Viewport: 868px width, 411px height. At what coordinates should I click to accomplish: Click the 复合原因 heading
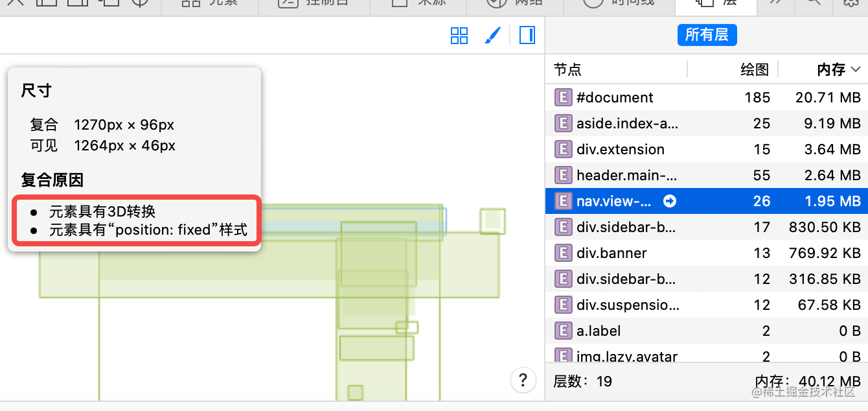pyautogui.click(x=52, y=180)
